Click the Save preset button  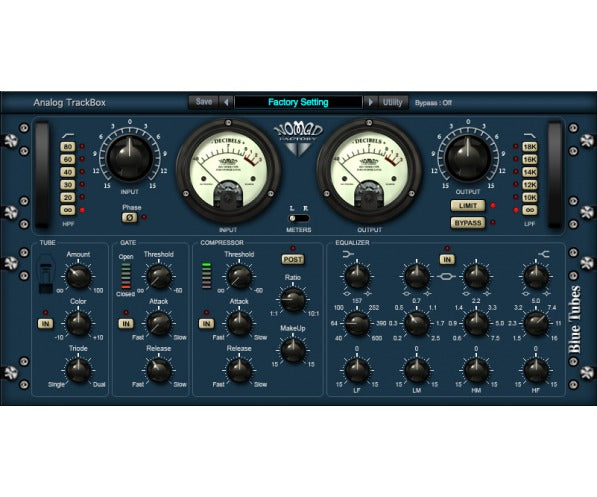click(x=204, y=102)
